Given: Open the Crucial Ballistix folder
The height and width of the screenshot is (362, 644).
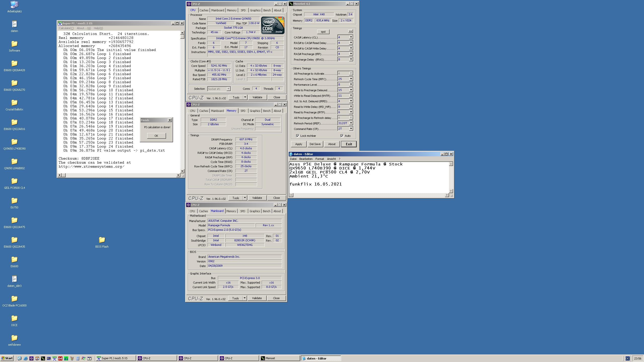Looking at the screenshot, I should [x=14, y=105].
